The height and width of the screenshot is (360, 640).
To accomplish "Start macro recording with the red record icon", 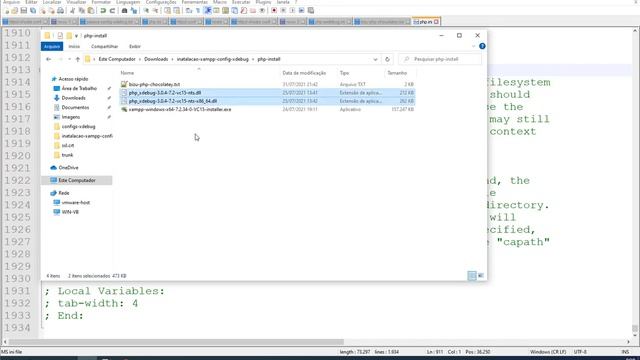I will tap(274, 11).
